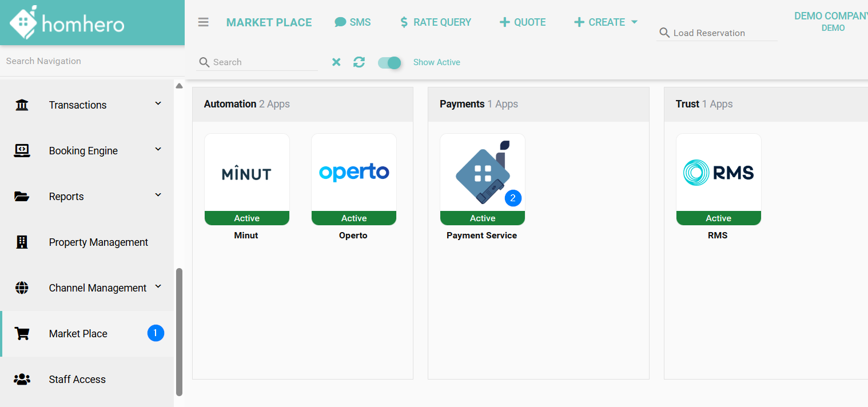Open the Operto app logo
Image resolution: width=868 pixels, height=407 pixels.
click(x=353, y=173)
